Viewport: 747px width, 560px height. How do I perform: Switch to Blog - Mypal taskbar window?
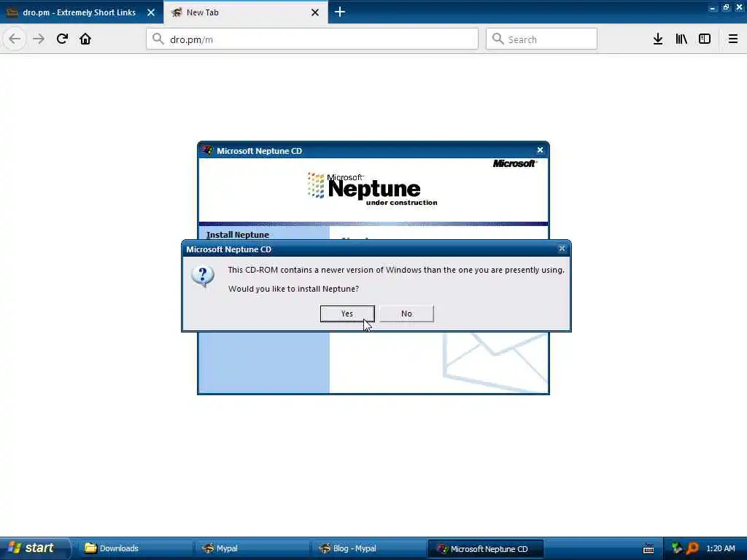coord(368,548)
